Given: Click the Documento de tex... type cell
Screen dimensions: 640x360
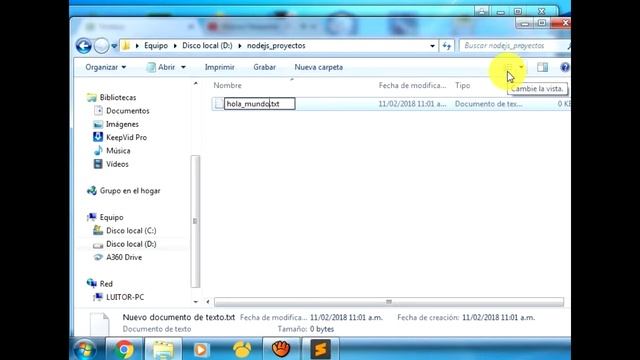Looking at the screenshot, I should point(489,104).
